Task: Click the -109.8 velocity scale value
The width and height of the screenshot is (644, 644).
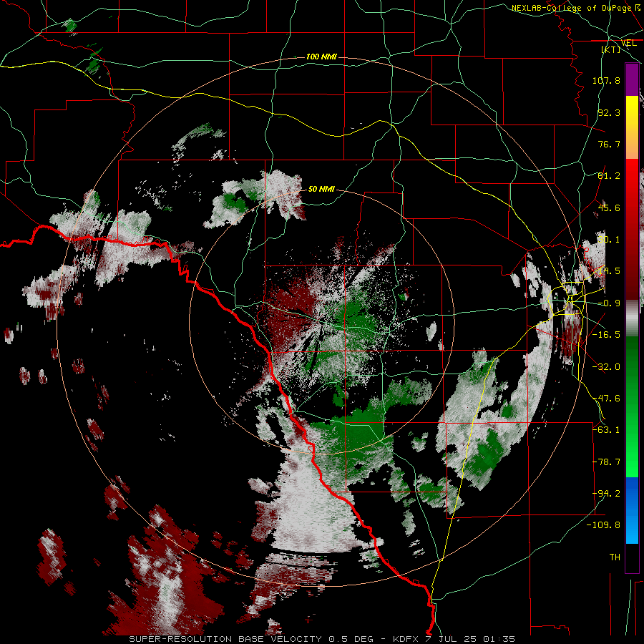Action: 604,525
